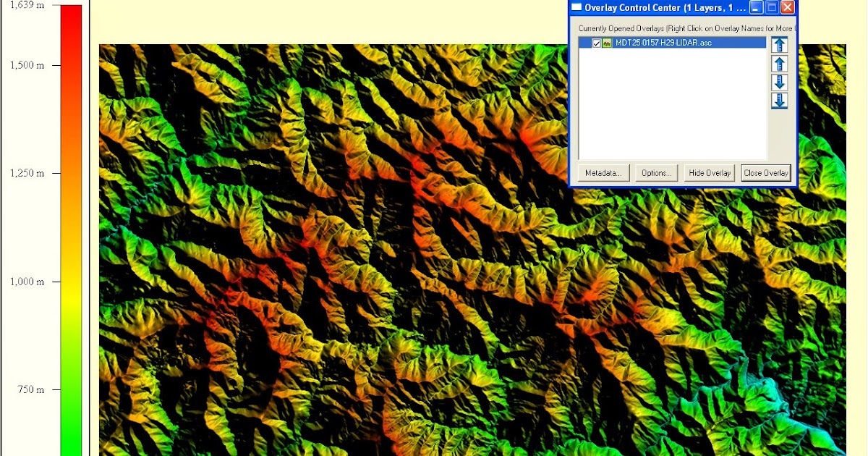Image resolution: width=868 pixels, height=456 pixels.
Task: Move the overlay up one position
Action: [779, 64]
